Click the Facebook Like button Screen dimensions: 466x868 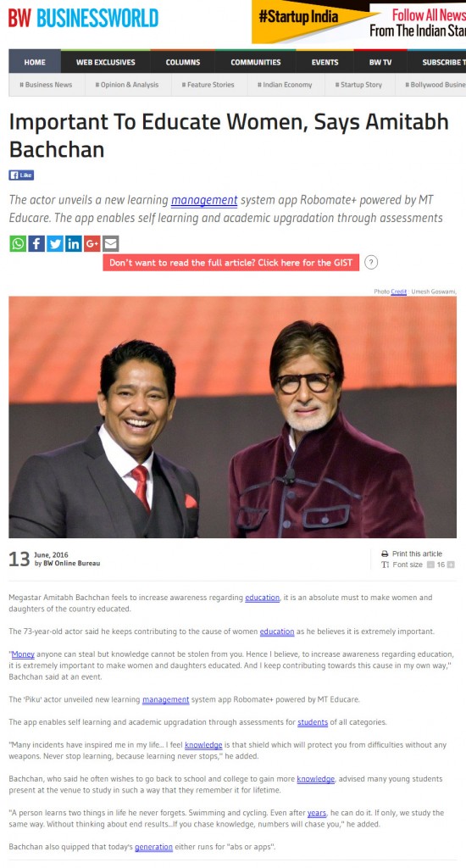click(21, 175)
